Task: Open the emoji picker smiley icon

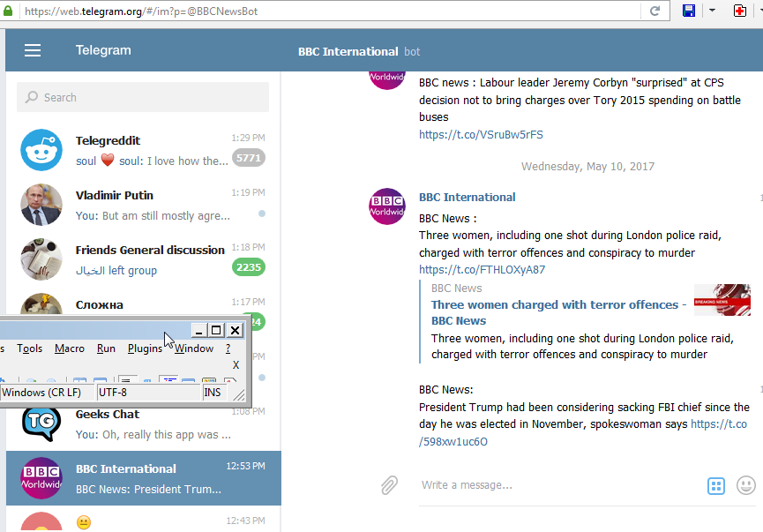Action: [x=745, y=485]
